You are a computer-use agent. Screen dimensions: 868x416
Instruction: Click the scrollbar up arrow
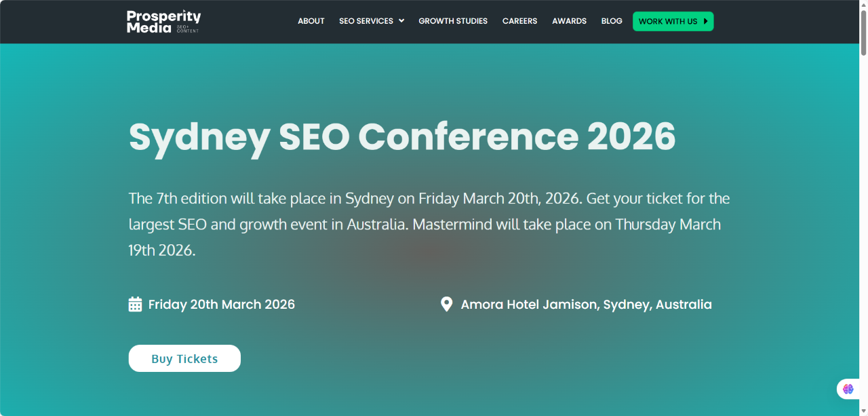point(863,4)
